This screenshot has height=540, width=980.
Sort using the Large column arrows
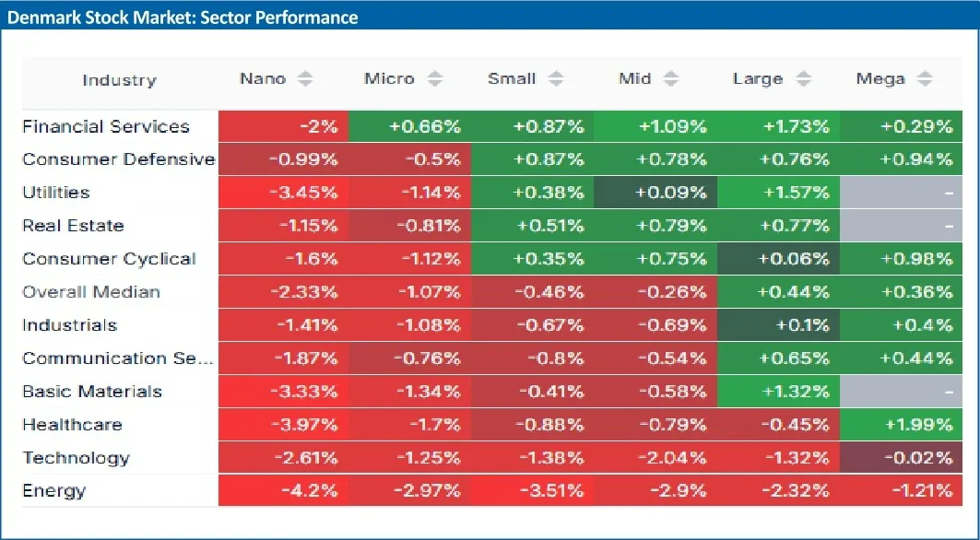804,79
